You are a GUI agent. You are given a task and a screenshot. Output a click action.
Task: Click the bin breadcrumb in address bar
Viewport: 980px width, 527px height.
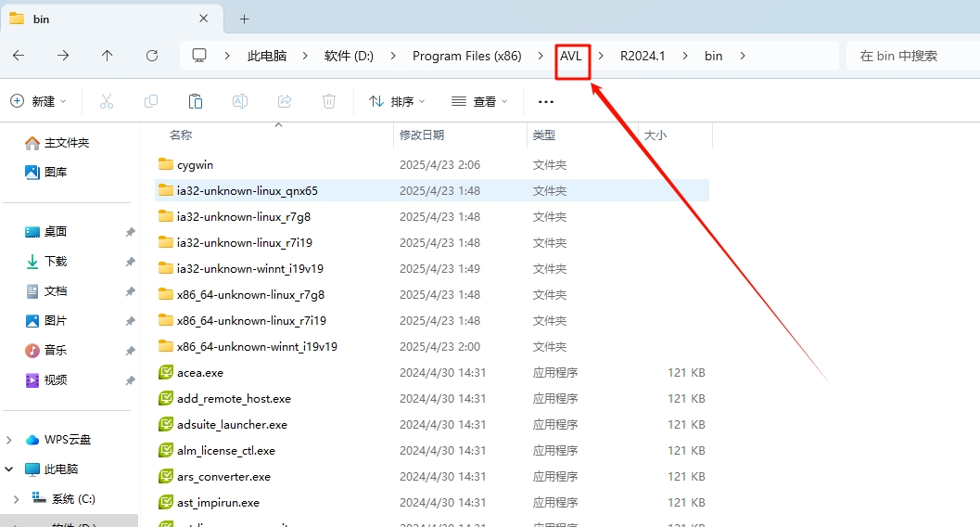[x=714, y=56]
